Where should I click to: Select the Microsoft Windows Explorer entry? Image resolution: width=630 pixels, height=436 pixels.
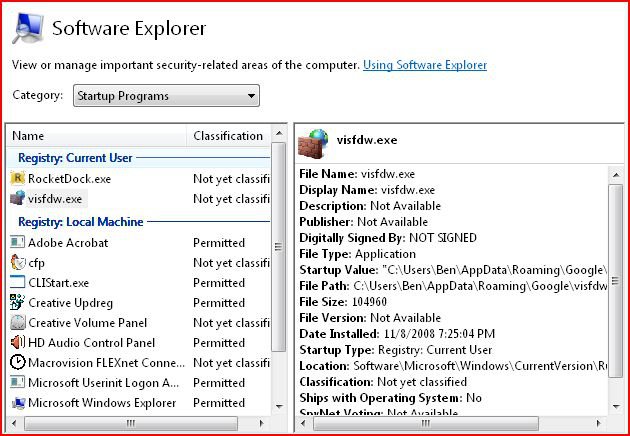(x=102, y=403)
